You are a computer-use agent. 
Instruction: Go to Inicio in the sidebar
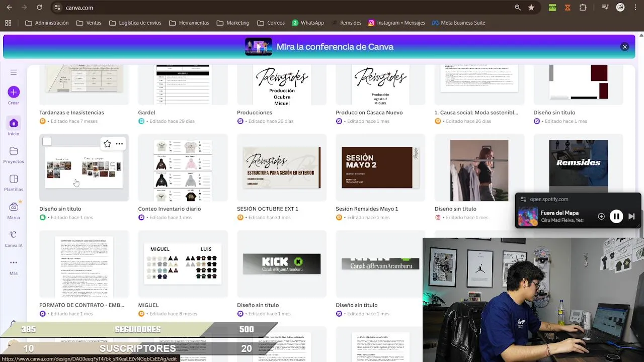click(x=14, y=126)
